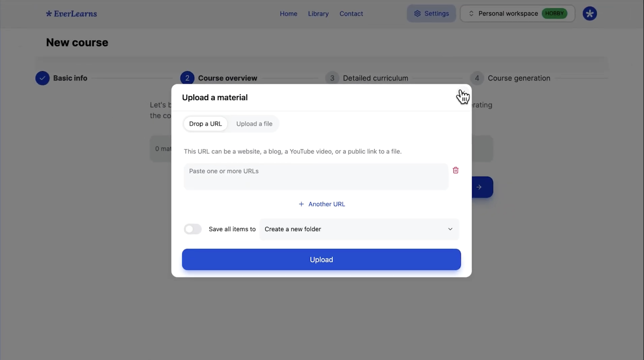Open the Library menu item
Viewport: 644px width, 360px height.
[x=318, y=14]
